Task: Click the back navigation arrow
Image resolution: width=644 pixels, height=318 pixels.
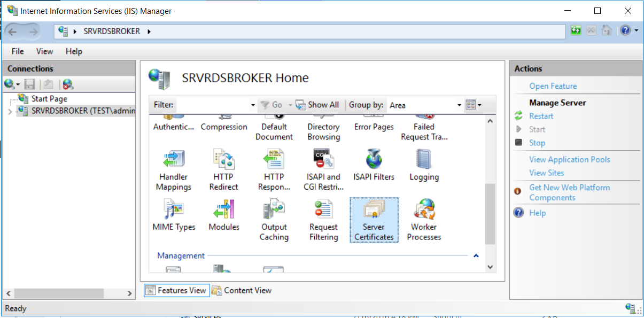Action: click(x=13, y=32)
